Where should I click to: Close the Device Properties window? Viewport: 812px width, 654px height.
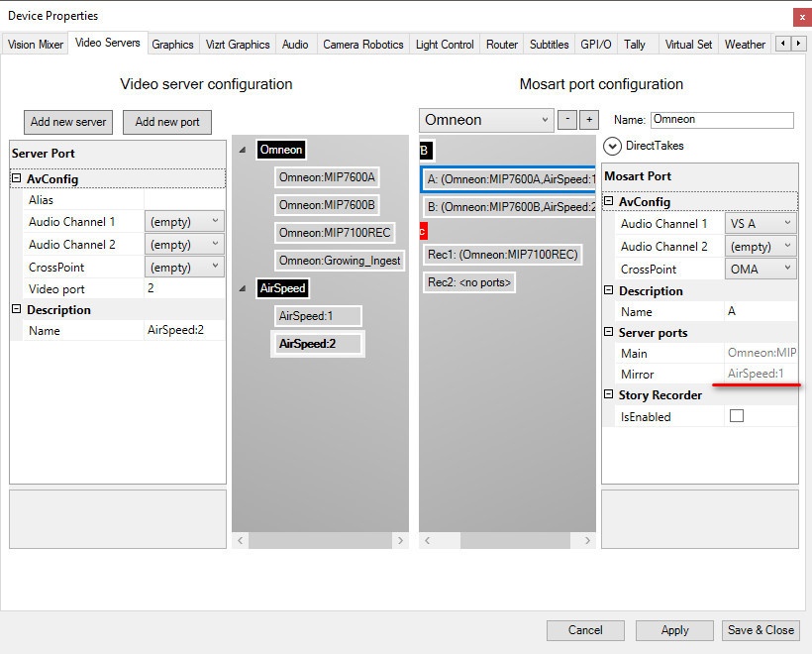pos(800,17)
